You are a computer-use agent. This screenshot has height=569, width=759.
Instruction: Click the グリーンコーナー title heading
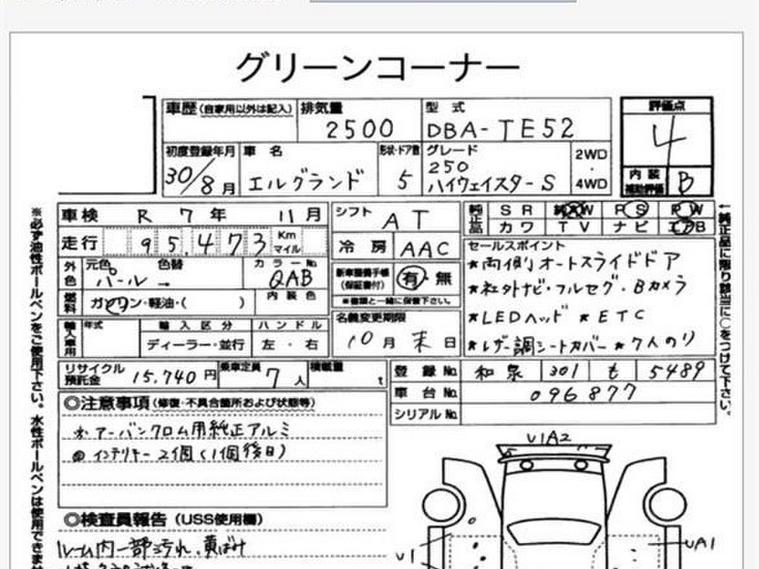[x=378, y=67]
